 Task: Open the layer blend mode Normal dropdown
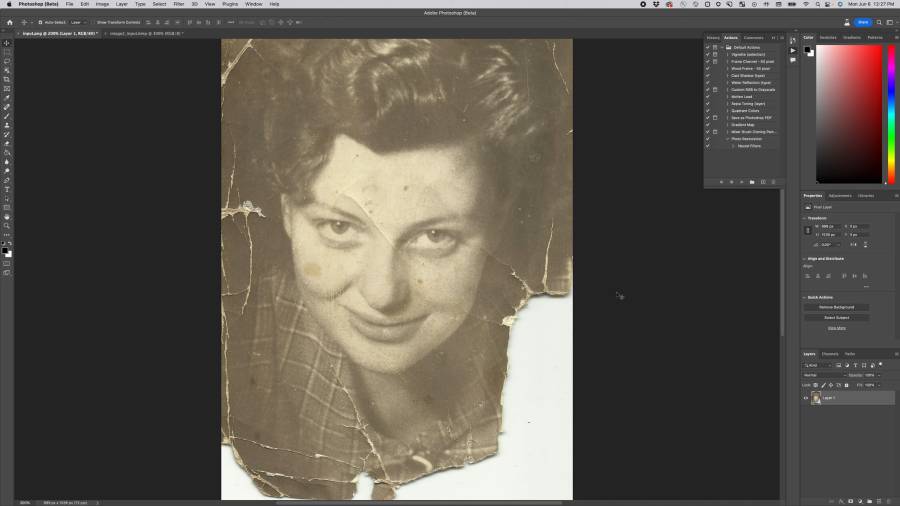click(x=823, y=375)
